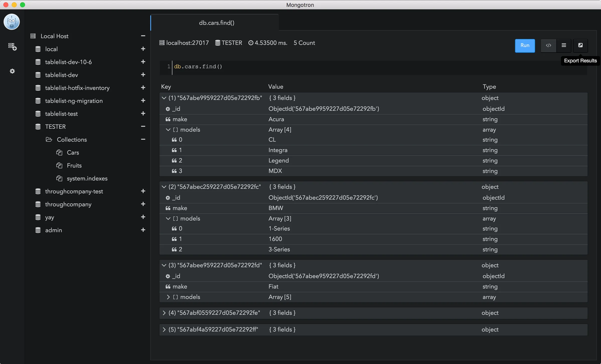The height and width of the screenshot is (364, 601).
Task: Collapse the Acura models array
Action: click(168, 129)
